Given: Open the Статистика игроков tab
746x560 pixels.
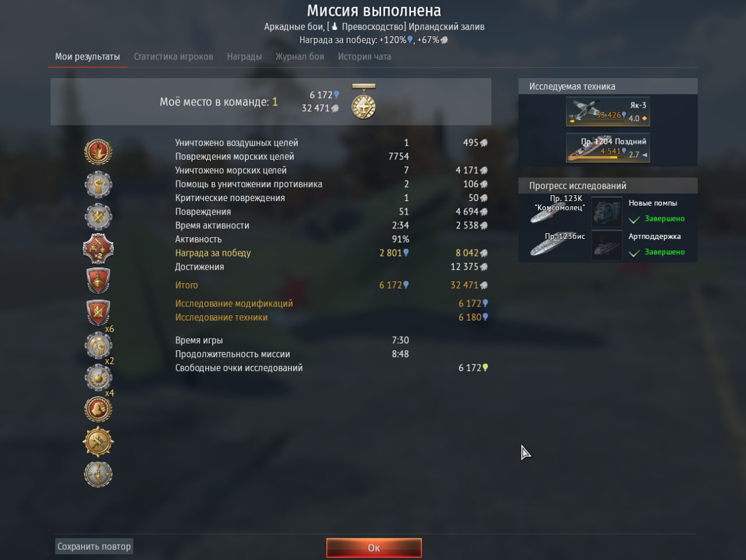Looking at the screenshot, I should tap(173, 57).
